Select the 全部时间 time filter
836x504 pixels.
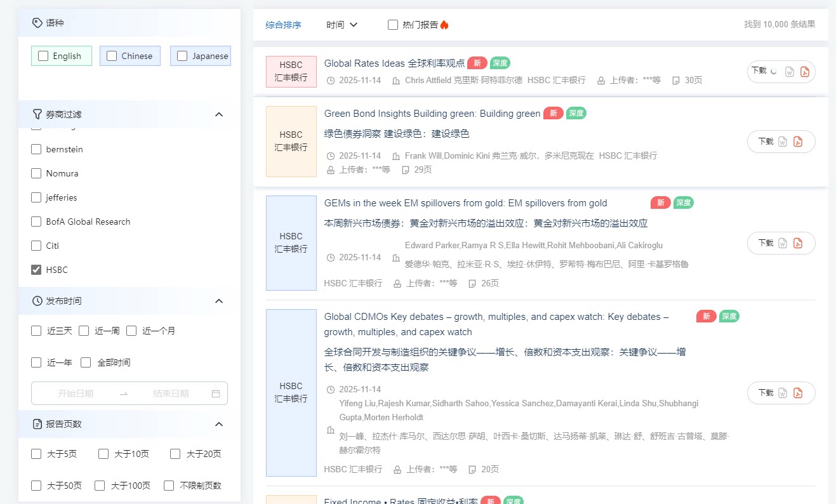coord(86,362)
